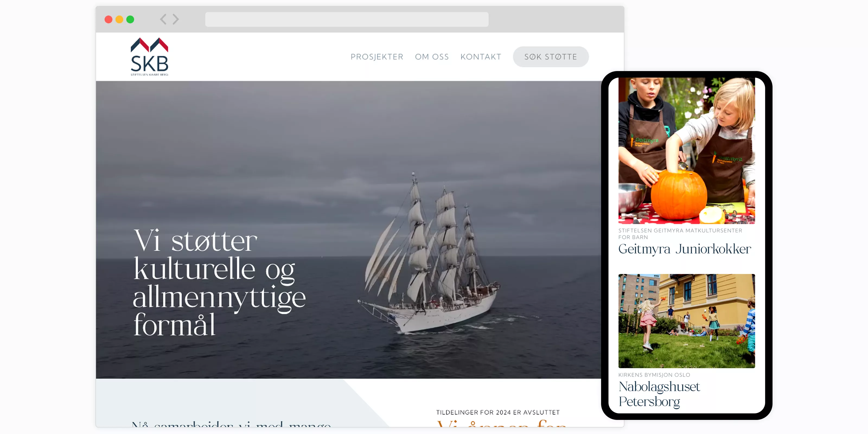Open the PROSJEKTER menu item

[x=377, y=57]
